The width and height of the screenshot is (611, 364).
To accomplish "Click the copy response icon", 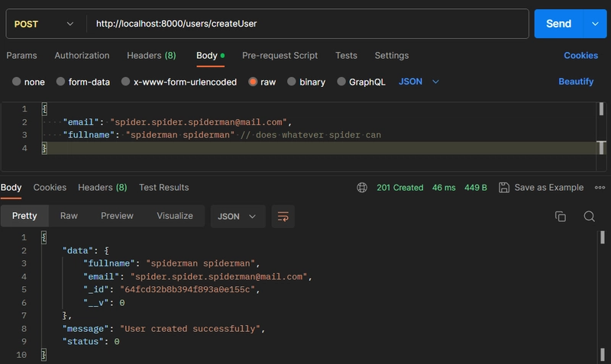I will tap(561, 217).
